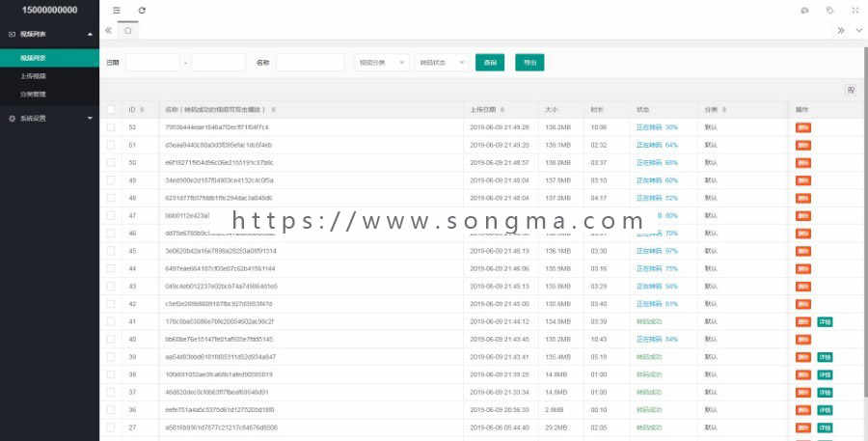Refresh the page via the top reload icon
This screenshot has height=441, width=868.
point(143,11)
